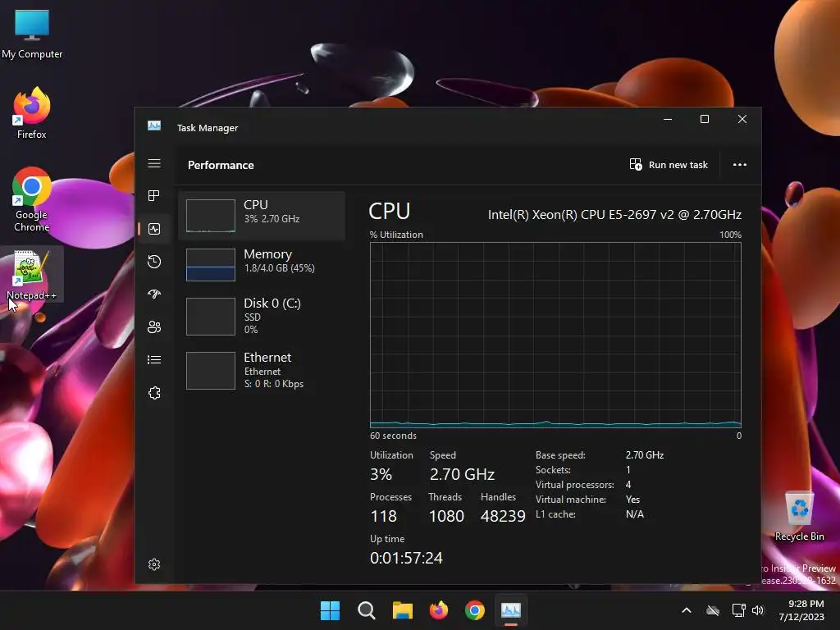840x630 pixels.
Task: Open the Services page puzzle icon
Action: [x=154, y=393]
